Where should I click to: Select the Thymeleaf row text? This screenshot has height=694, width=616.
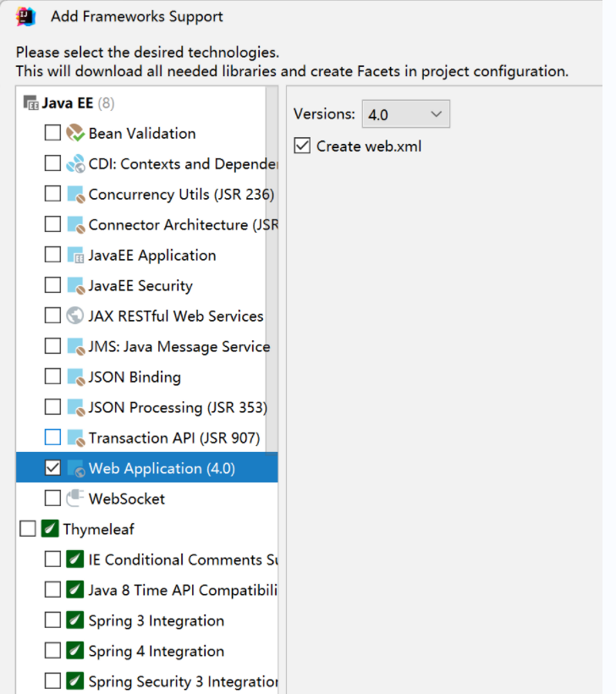point(99,529)
